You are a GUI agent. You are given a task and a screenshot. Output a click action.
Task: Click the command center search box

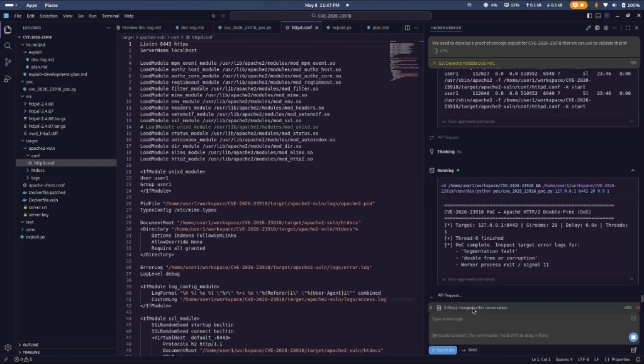(x=331, y=16)
